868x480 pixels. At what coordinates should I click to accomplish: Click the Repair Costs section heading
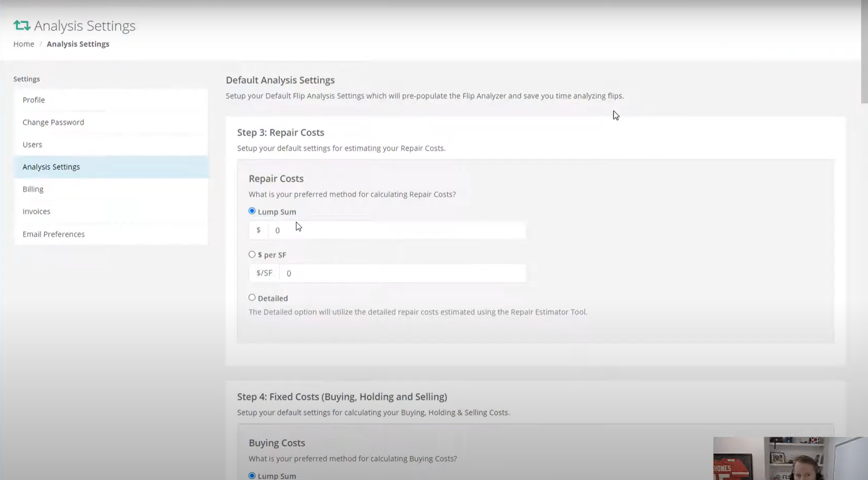[x=276, y=178]
